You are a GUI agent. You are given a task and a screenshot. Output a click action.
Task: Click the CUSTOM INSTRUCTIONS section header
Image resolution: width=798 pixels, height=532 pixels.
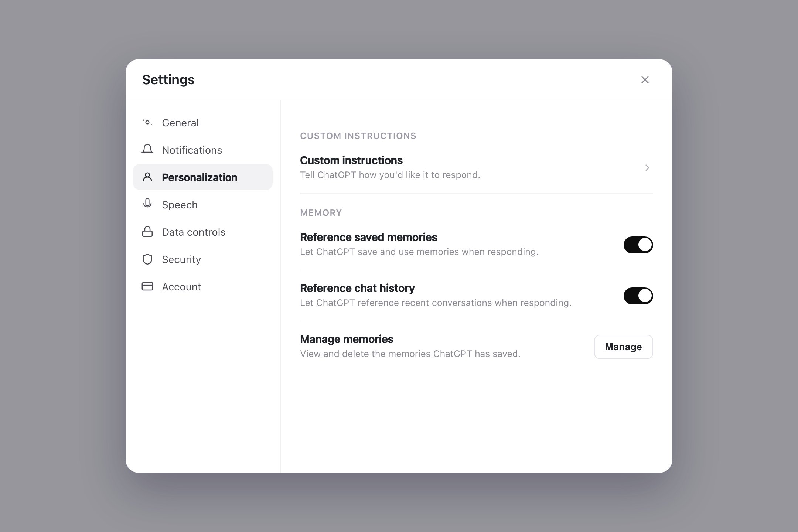tap(358, 136)
